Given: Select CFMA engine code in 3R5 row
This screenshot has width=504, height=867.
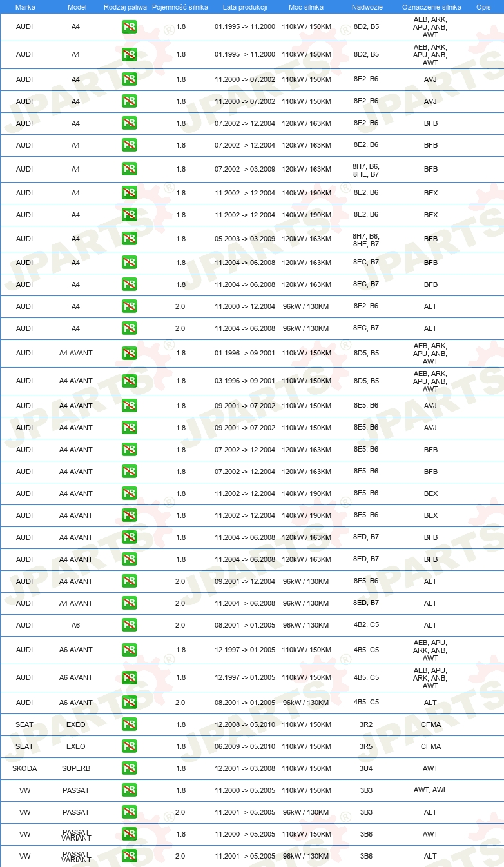Looking at the screenshot, I should coord(431,746).
